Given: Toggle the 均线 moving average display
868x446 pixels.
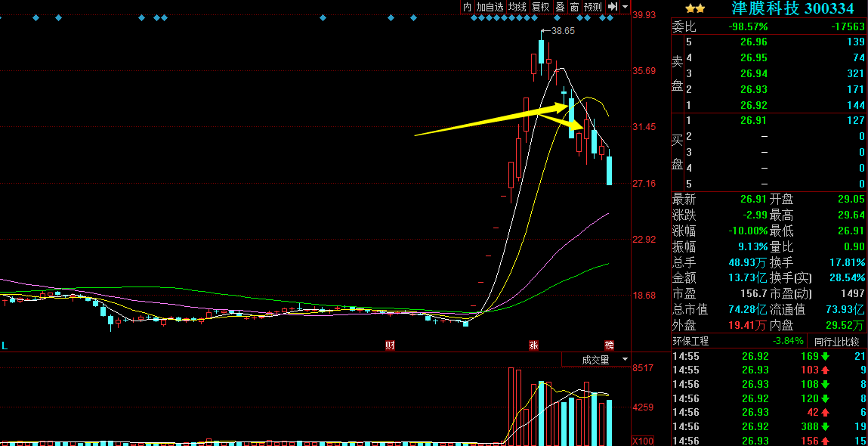Looking at the screenshot, I should 517,7.
